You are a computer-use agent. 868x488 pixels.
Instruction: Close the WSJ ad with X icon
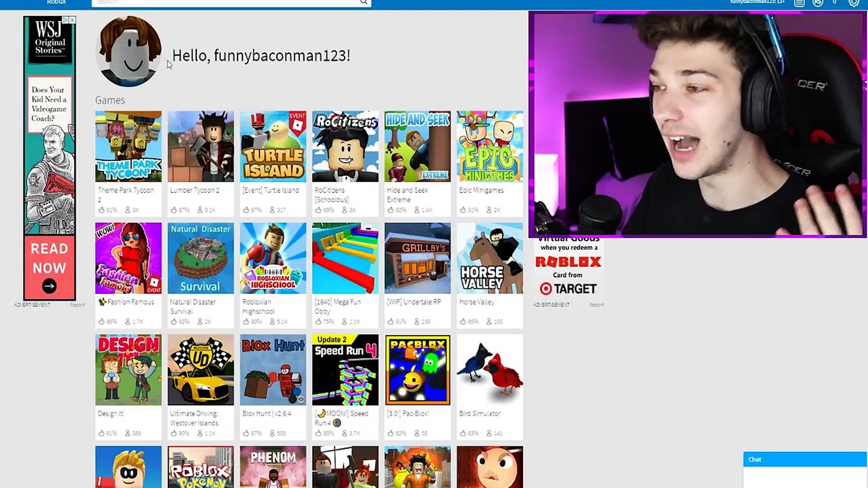click(72, 20)
